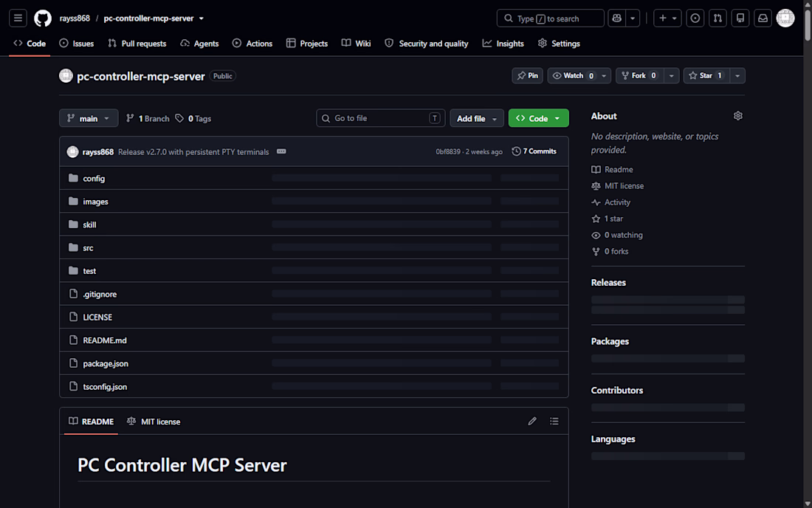This screenshot has width=812, height=508.
Task: Open the package.json file
Action: 106,363
